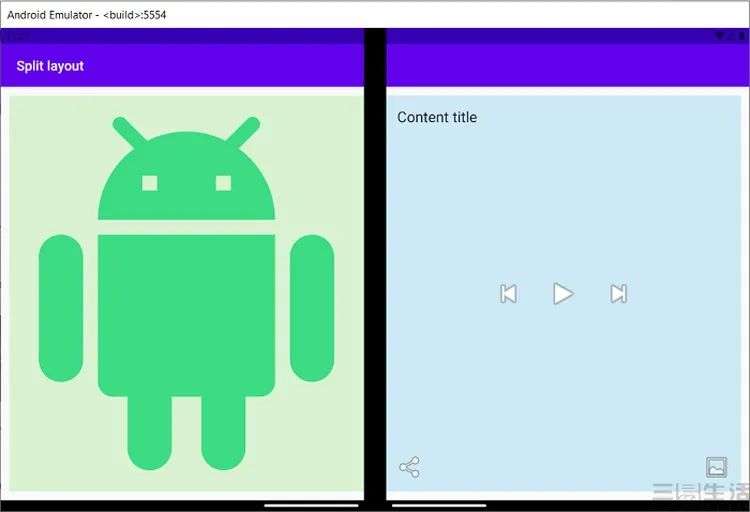750x512 pixels.
Task: Start playback with the play icon
Action: 563,293
